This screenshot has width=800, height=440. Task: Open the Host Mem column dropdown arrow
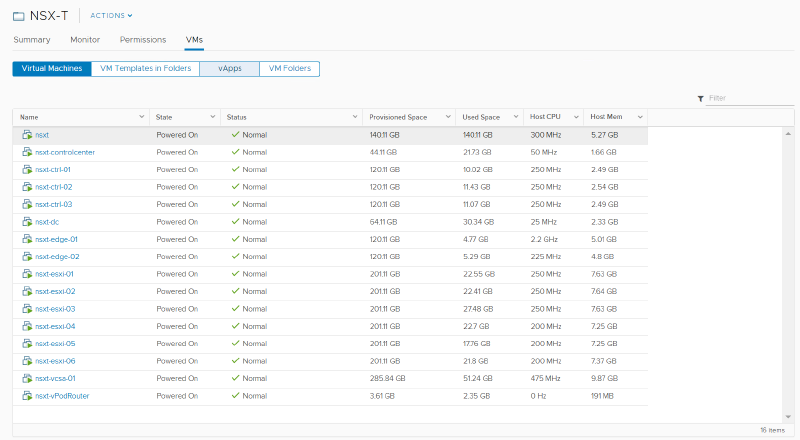click(640, 117)
